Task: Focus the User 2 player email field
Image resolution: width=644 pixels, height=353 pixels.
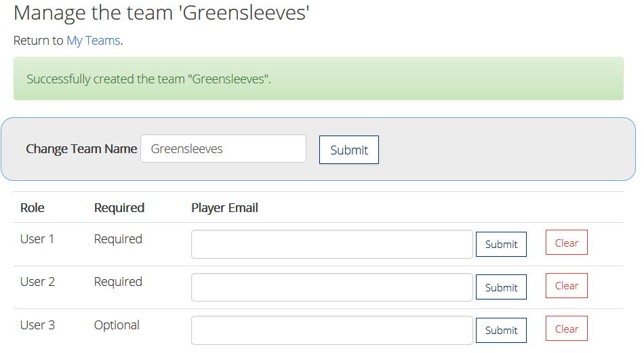Action: (331, 287)
